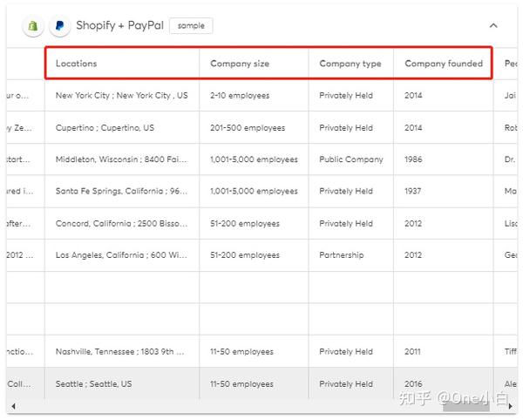Click the Company type column header
Screen dimensions: 523x420
click(350, 64)
